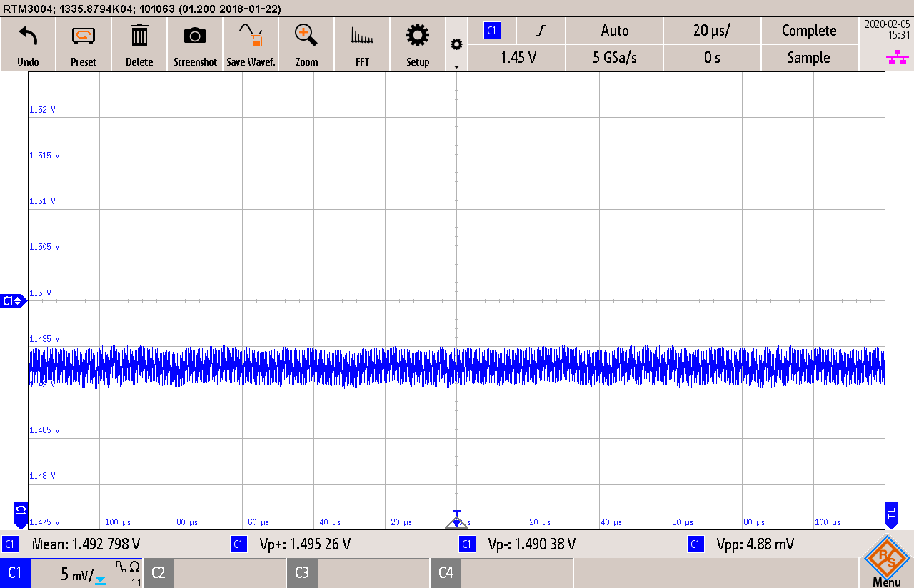This screenshot has width=914, height=588.
Task: Toggle the C1 channel tab
Action: tap(15, 573)
